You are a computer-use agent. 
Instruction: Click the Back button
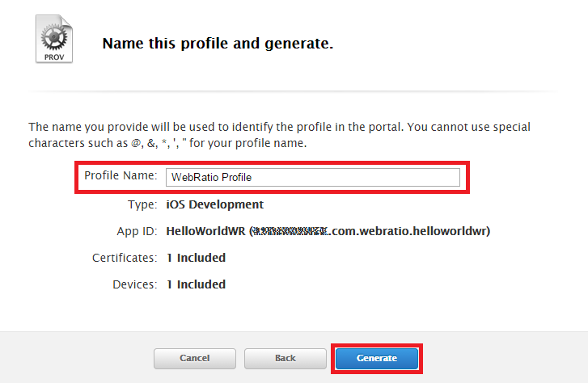(x=285, y=359)
